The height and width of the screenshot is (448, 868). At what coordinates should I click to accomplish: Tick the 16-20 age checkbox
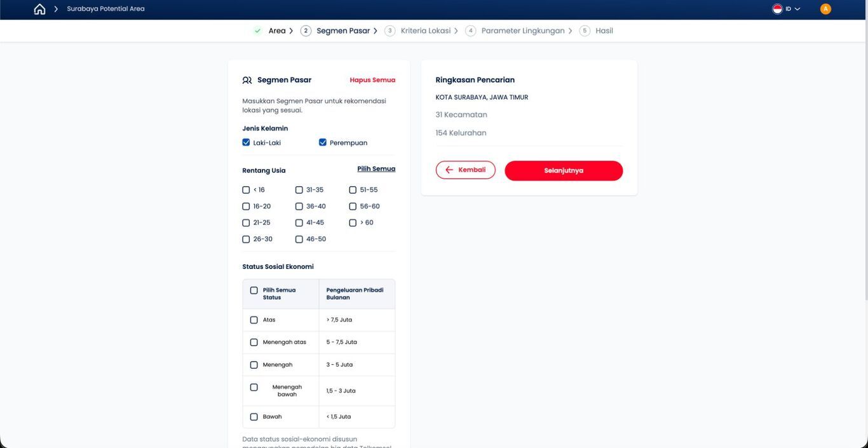coord(246,207)
